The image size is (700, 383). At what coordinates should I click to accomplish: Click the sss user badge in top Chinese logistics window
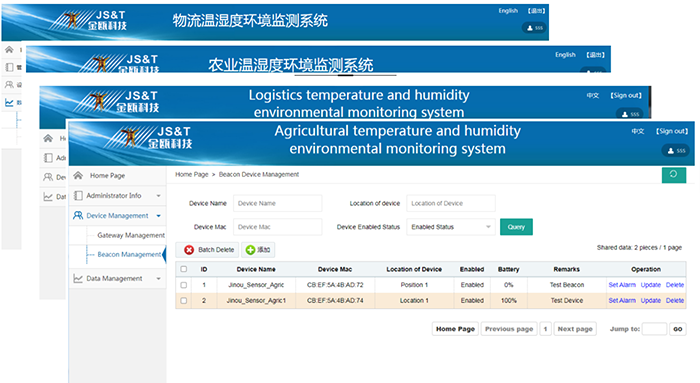click(x=534, y=28)
